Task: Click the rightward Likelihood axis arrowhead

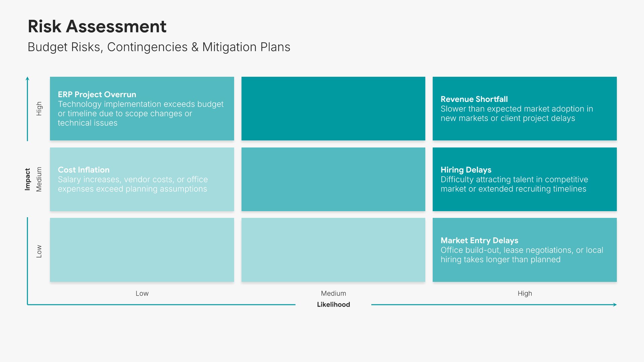Action: coord(615,305)
